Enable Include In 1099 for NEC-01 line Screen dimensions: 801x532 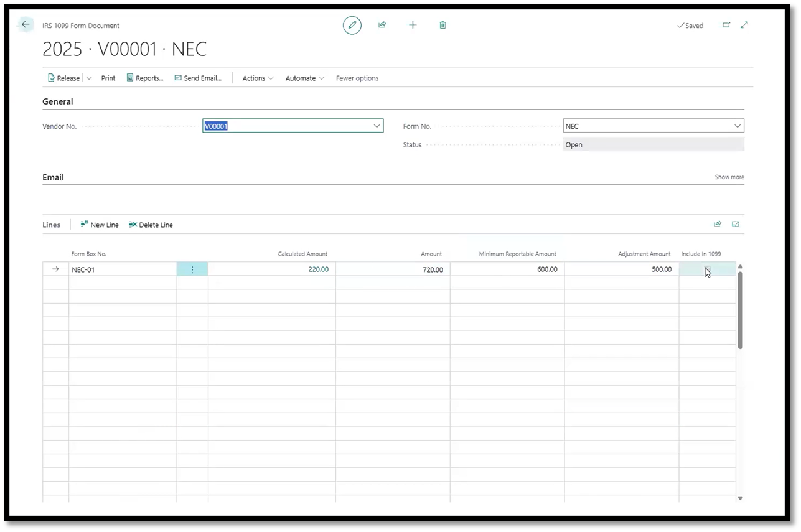pos(707,269)
